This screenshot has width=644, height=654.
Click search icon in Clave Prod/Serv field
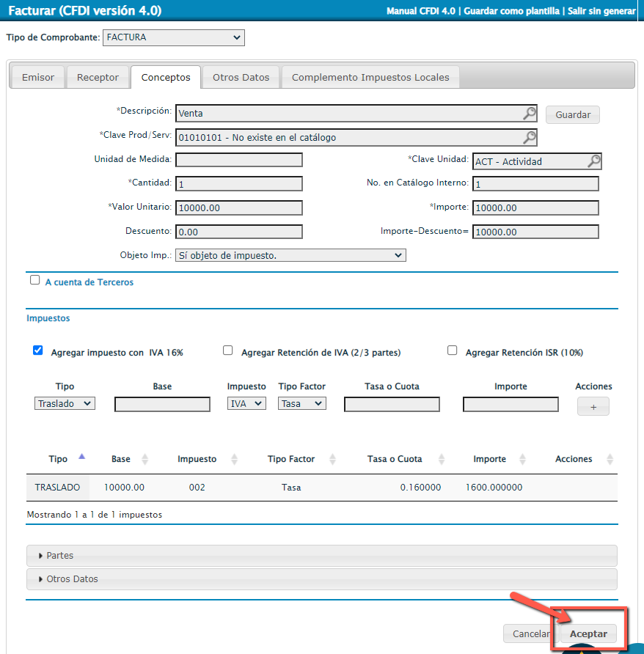(x=529, y=137)
